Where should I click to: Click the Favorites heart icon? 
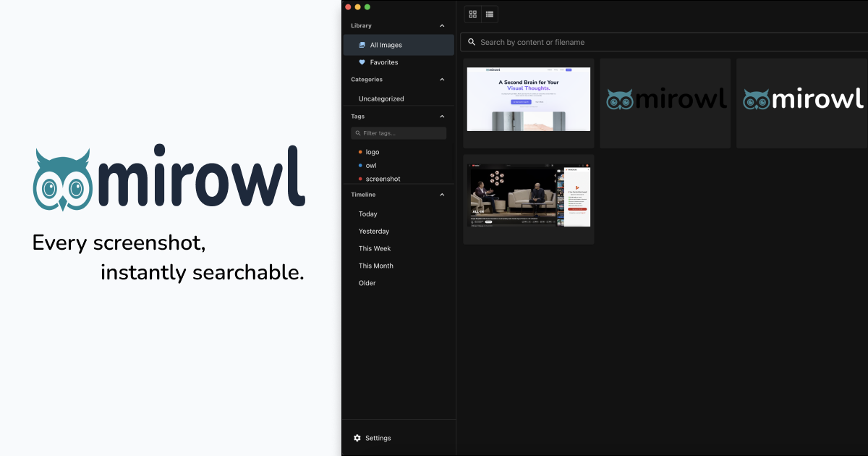362,62
